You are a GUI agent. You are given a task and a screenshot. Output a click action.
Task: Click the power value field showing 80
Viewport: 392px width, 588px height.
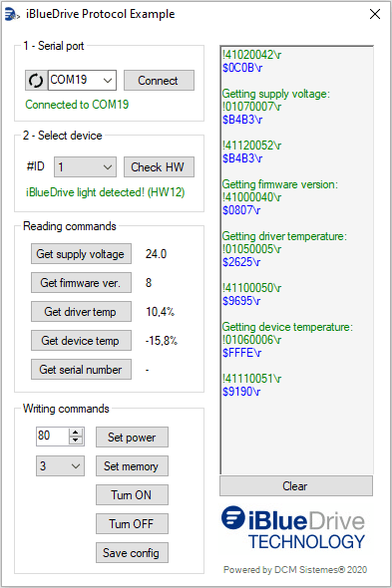click(53, 437)
